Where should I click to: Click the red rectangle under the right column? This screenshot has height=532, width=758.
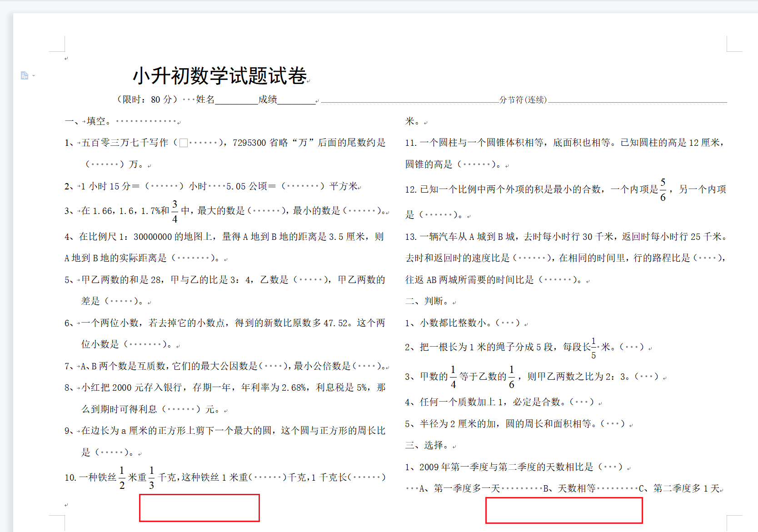pos(564,510)
